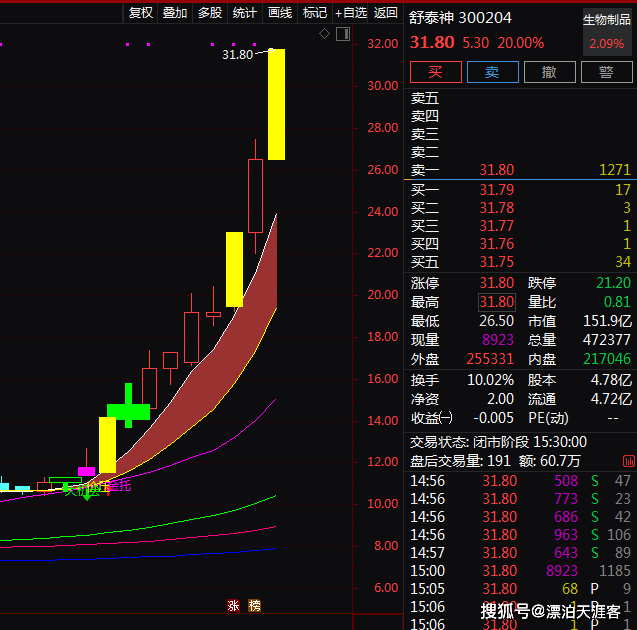Viewport: 637px width, 630px height.
Task: Click the red 涨 marker icon
Action: 234,605
